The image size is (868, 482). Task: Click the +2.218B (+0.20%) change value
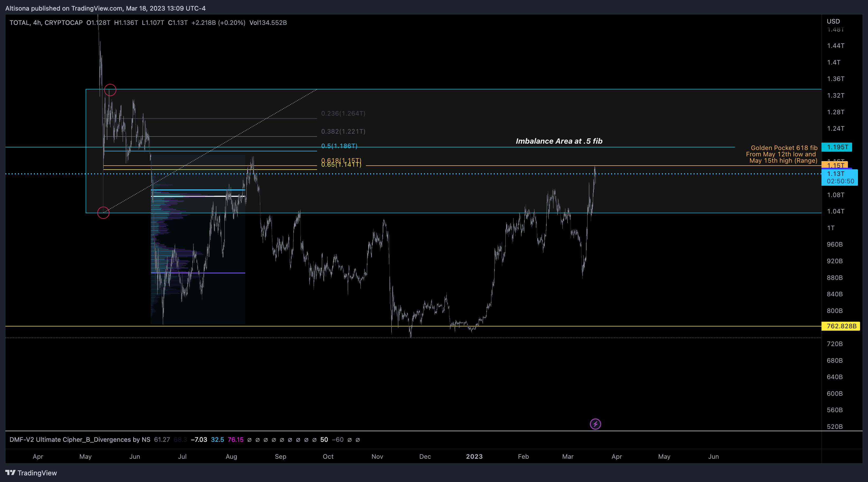pyautogui.click(x=218, y=22)
